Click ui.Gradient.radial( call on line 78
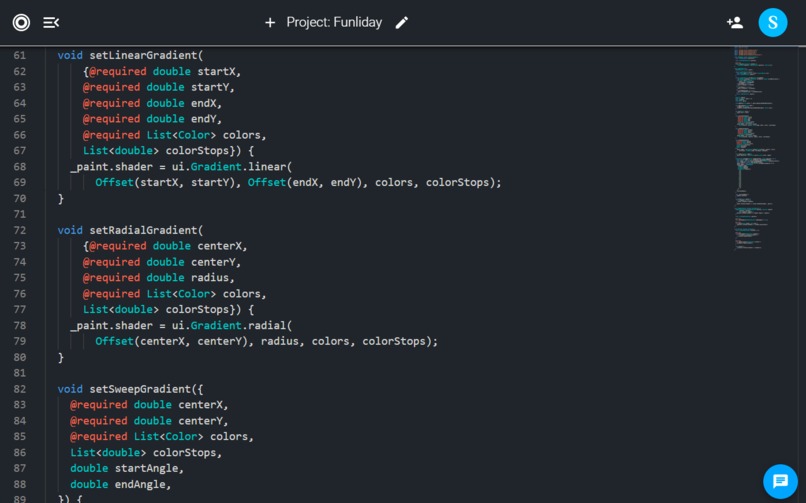Viewport: 806px width, 503px height. [x=232, y=325]
